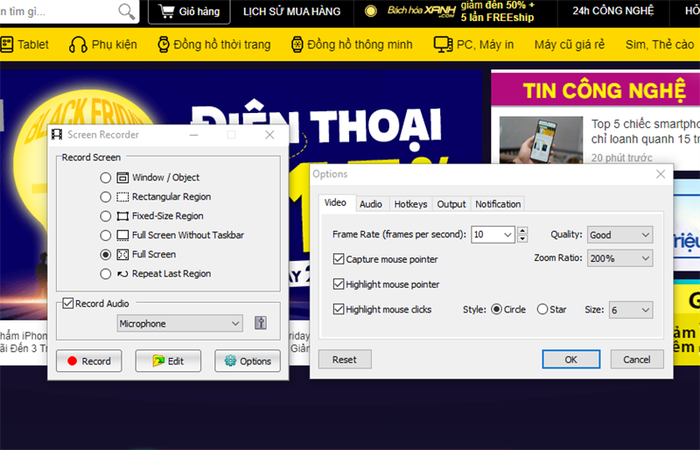This screenshot has width=700, height=450.
Task: Click the TIN CÔNG NGHỆ header
Action: click(604, 90)
